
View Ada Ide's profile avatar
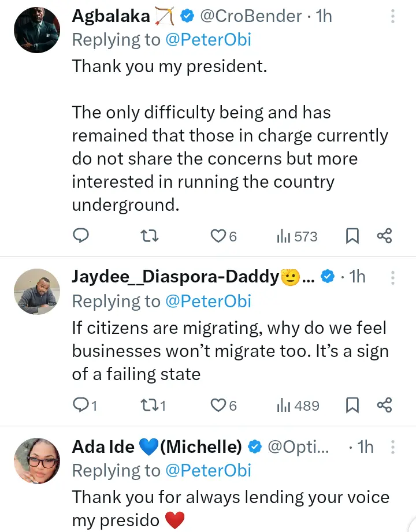pyautogui.click(x=36, y=461)
